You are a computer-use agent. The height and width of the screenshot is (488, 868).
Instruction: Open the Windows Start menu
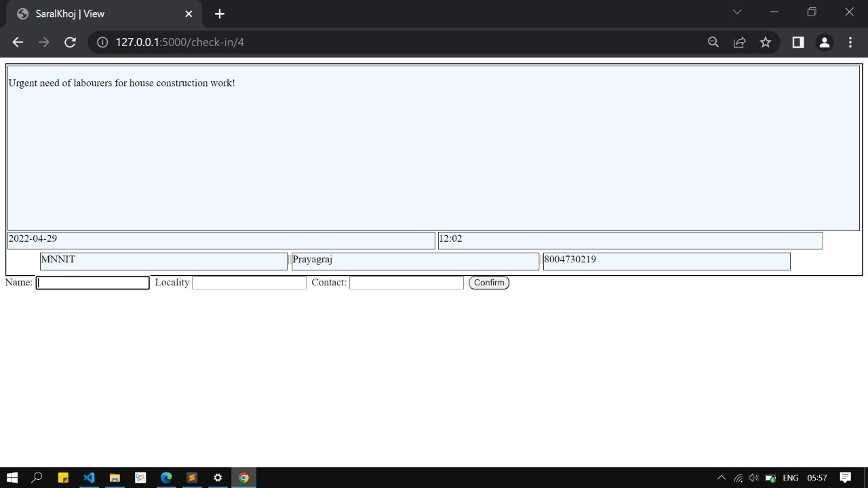tap(12, 478)
